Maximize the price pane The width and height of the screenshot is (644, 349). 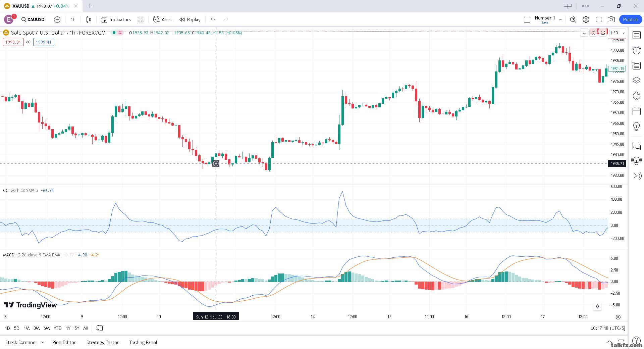point(603,33)
